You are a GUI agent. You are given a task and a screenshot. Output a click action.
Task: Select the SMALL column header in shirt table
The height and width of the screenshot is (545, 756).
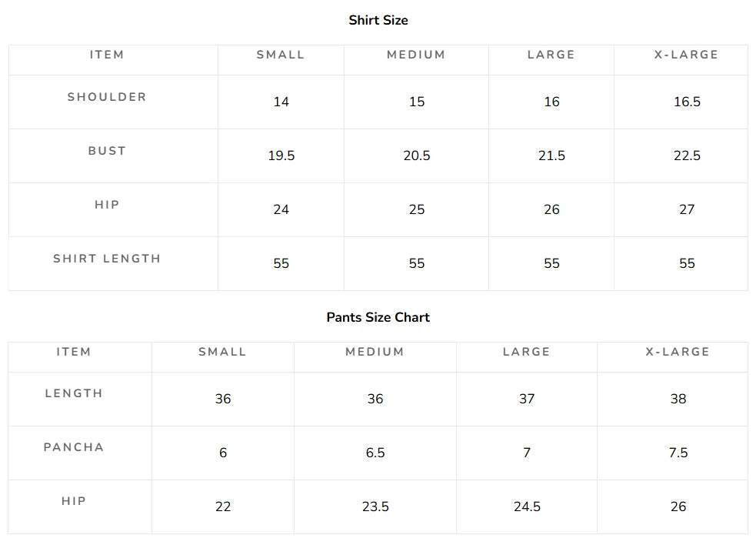(x=281, y=55)
